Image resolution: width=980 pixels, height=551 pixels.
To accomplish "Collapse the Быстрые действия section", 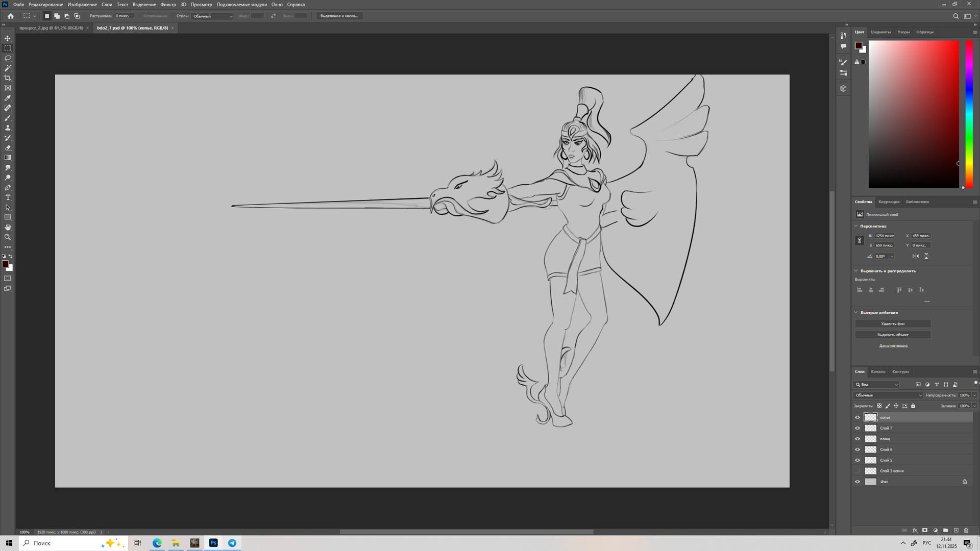I will pos(856,312).
